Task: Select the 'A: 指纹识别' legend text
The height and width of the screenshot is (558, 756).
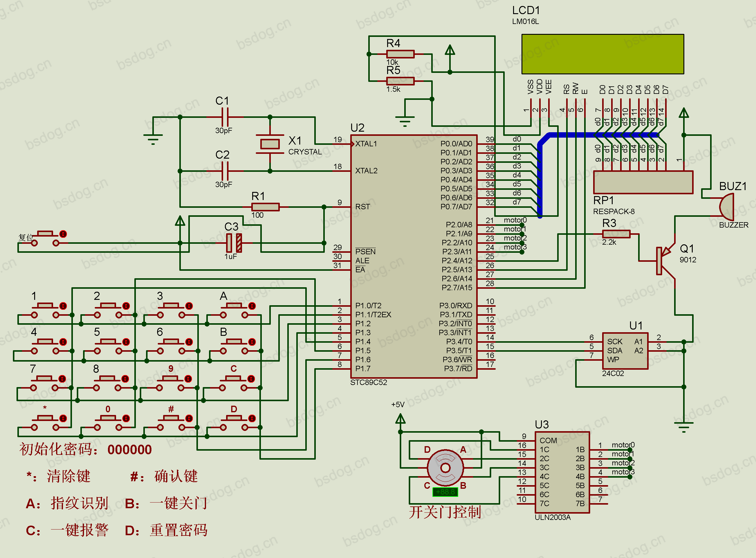Action: click(67, 504)
